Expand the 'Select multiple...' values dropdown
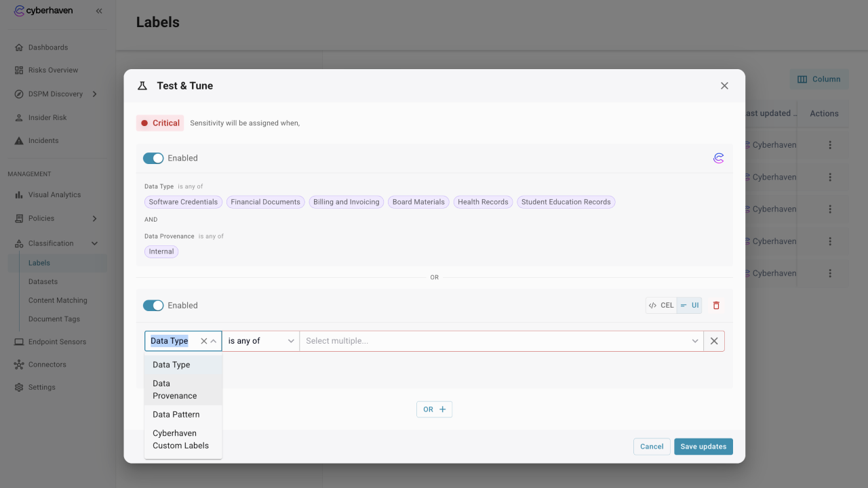 tap(694, 341)
